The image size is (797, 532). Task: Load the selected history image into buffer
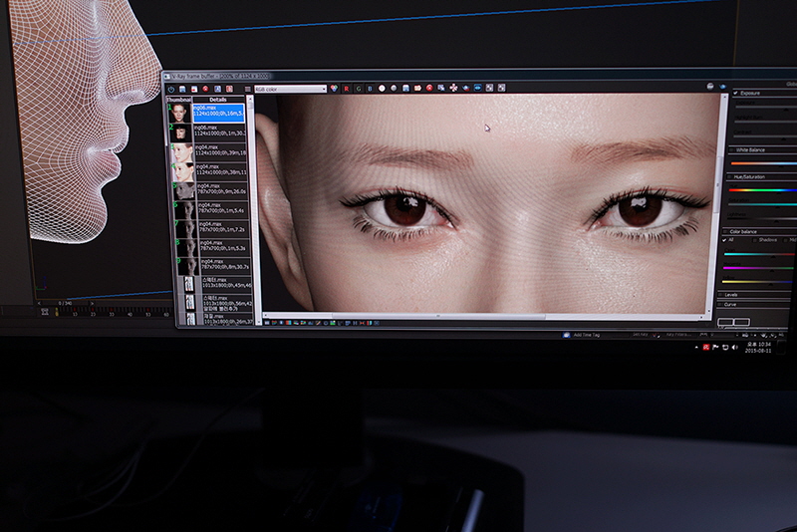pyautogui.click(x=194, y=89)
